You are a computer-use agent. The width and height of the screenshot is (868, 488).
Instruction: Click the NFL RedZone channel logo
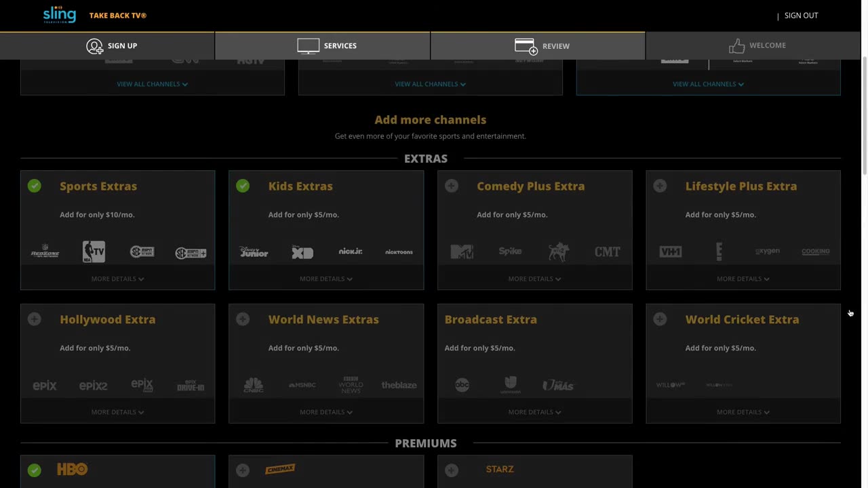tap(45, 252)
